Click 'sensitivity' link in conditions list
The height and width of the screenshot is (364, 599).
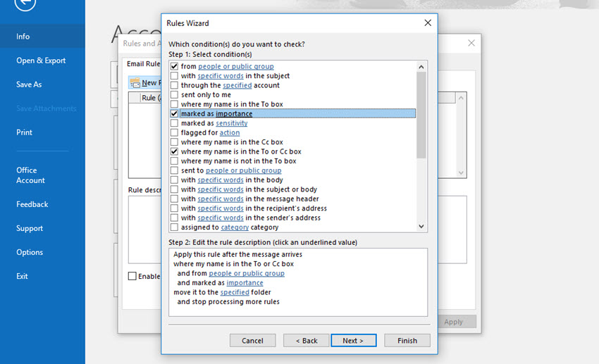232,123
